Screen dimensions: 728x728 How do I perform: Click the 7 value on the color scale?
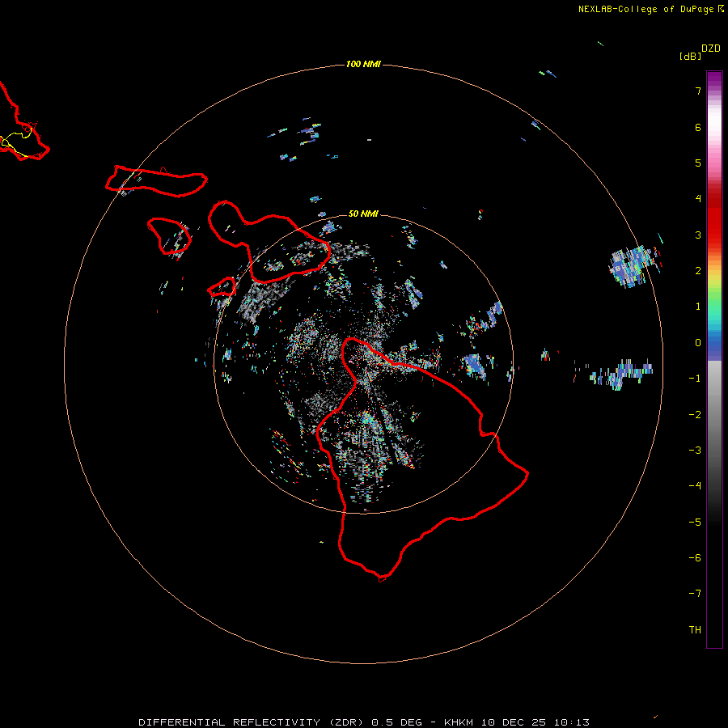[698, 91]
